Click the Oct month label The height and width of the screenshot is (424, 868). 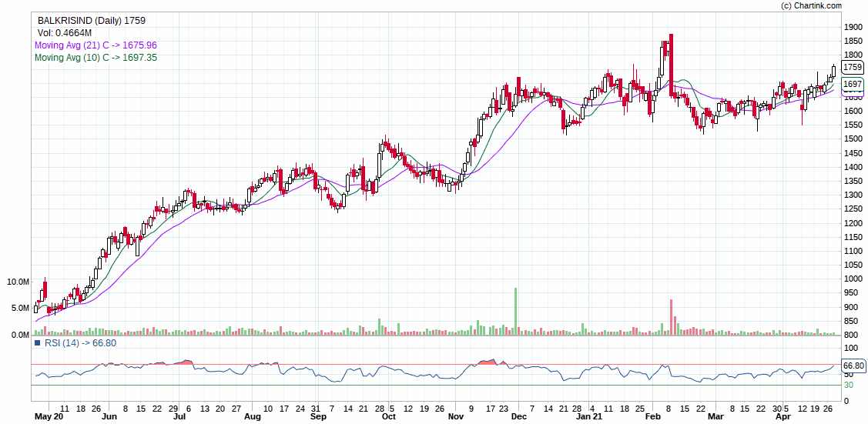coord(389,416)
